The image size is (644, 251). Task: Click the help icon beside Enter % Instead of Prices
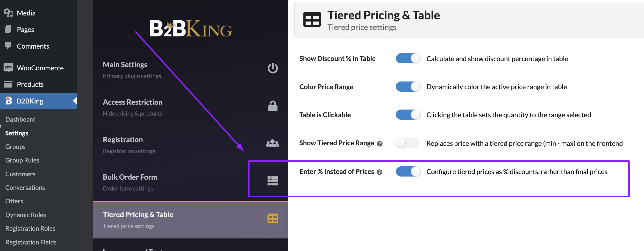click(x=379, y=172)
